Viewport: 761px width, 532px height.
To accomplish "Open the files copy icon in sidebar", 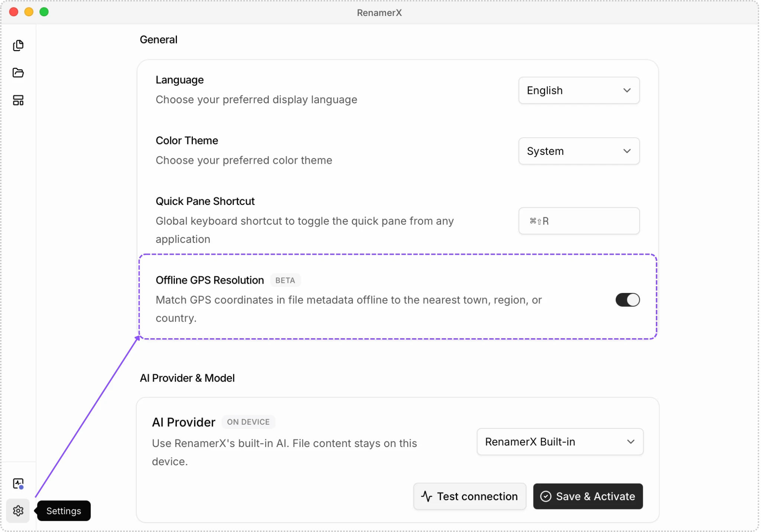I will pyautogui.click(x=18, y=45).
